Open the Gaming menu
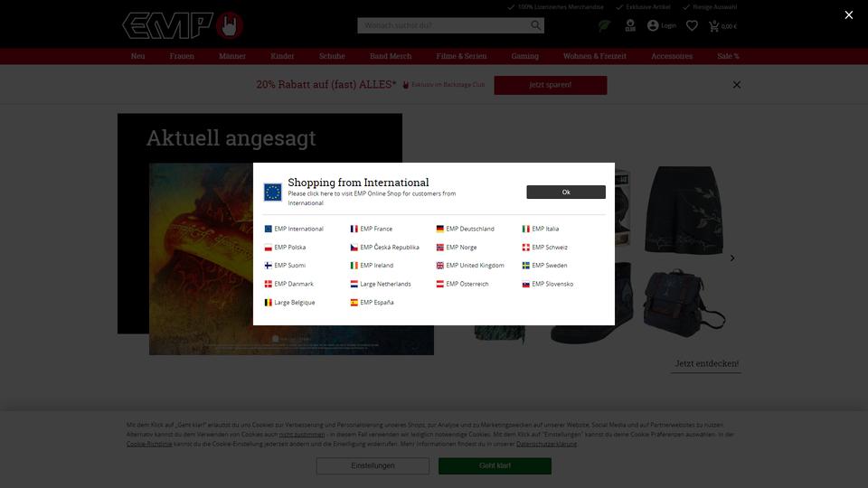 pos(524,56)
